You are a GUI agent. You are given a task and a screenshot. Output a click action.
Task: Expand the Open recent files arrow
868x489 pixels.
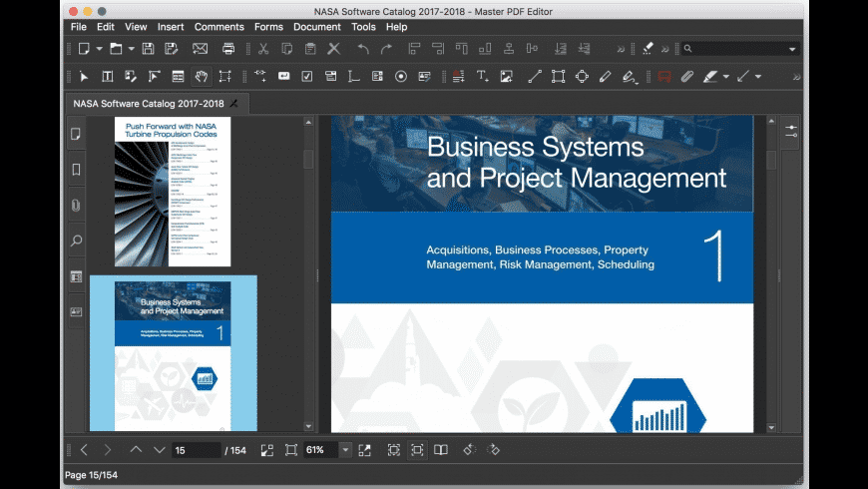131,49
